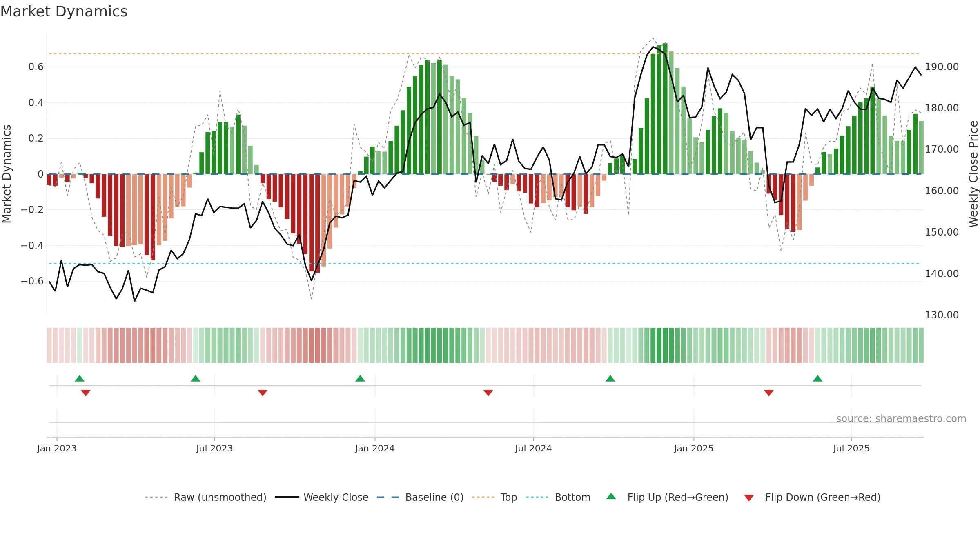This screenshot has height=551, width=980.
Task: Click the Jan 2024 axis label
Action: click(375, 448)
